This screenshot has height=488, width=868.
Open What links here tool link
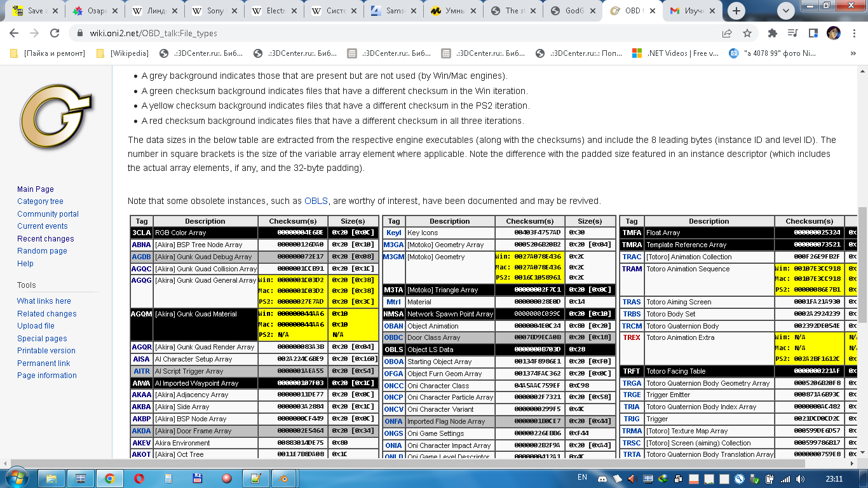[44, 301]
